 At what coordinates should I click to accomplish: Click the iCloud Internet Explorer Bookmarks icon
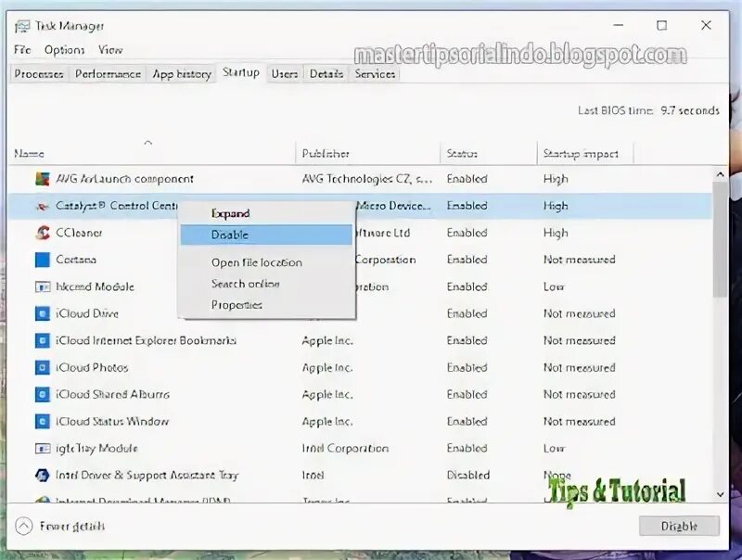pyautogui.click(x=42, y=340)
